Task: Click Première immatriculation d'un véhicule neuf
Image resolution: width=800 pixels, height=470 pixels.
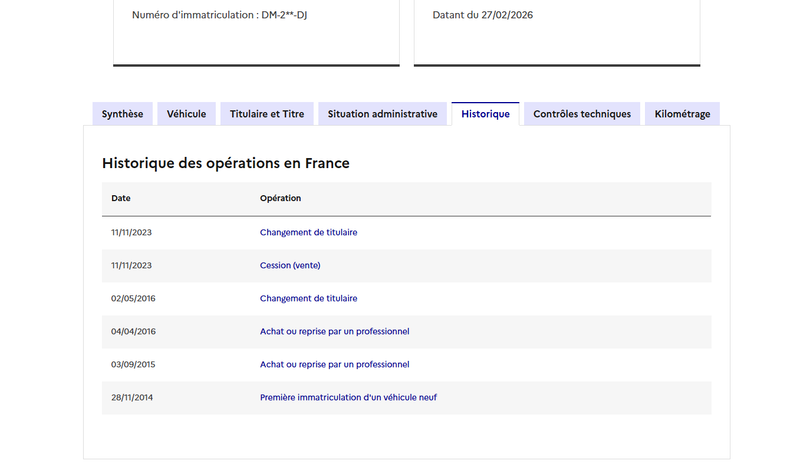Action: [x=348, y=398]
